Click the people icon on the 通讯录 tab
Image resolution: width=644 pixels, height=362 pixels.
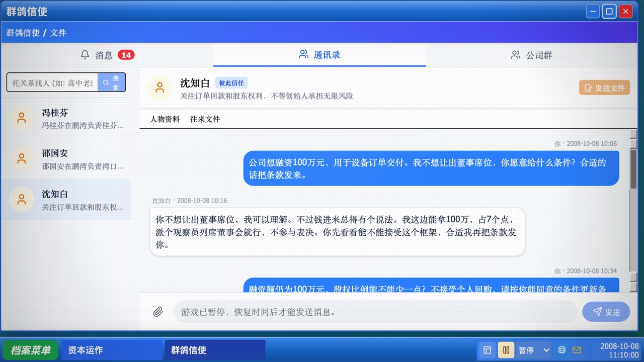pos(303,54)
